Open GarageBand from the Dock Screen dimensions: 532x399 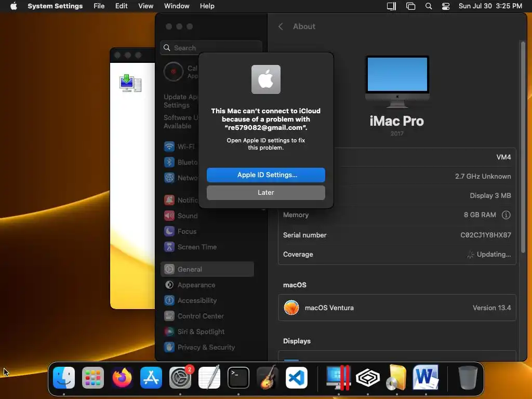coord(268,378)
